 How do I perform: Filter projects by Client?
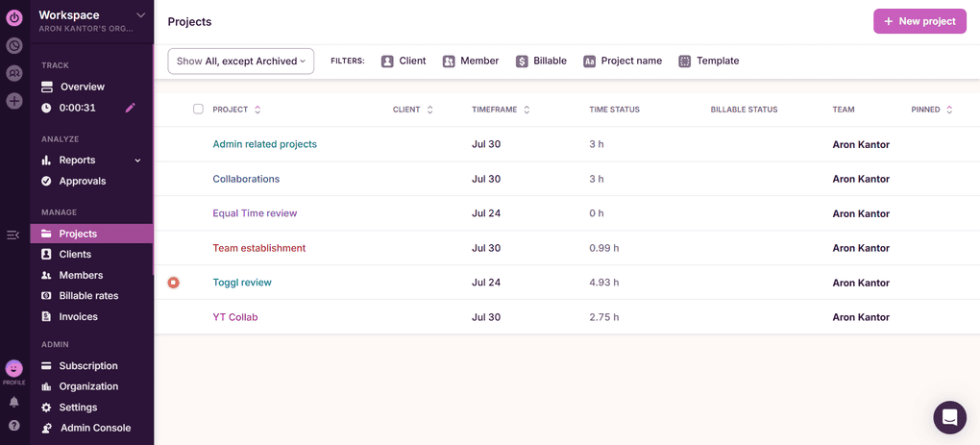tap(404, 62)
